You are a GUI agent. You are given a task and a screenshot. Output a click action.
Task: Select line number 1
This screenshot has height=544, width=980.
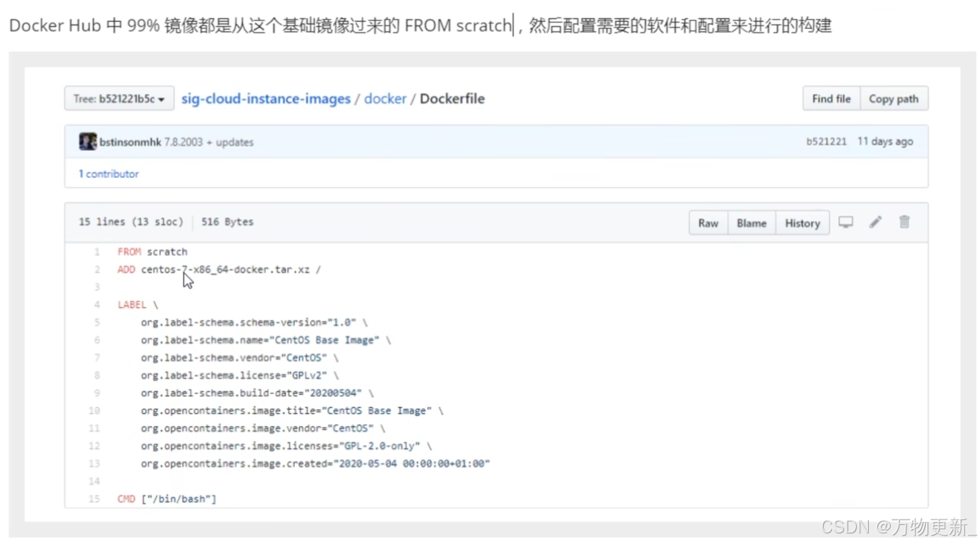[x=97, y=251]
